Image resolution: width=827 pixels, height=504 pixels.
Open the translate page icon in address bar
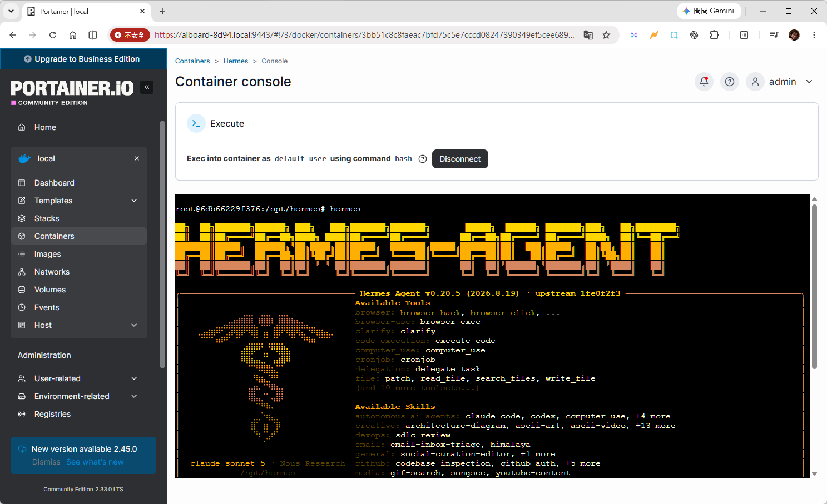[588, 35]
